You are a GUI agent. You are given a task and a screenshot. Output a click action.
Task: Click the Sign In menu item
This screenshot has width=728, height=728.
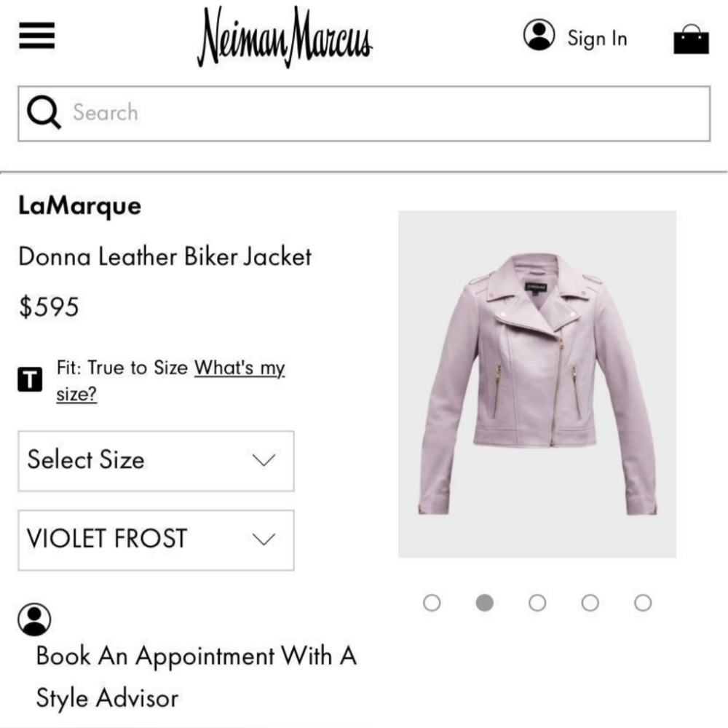coord(597,39)
